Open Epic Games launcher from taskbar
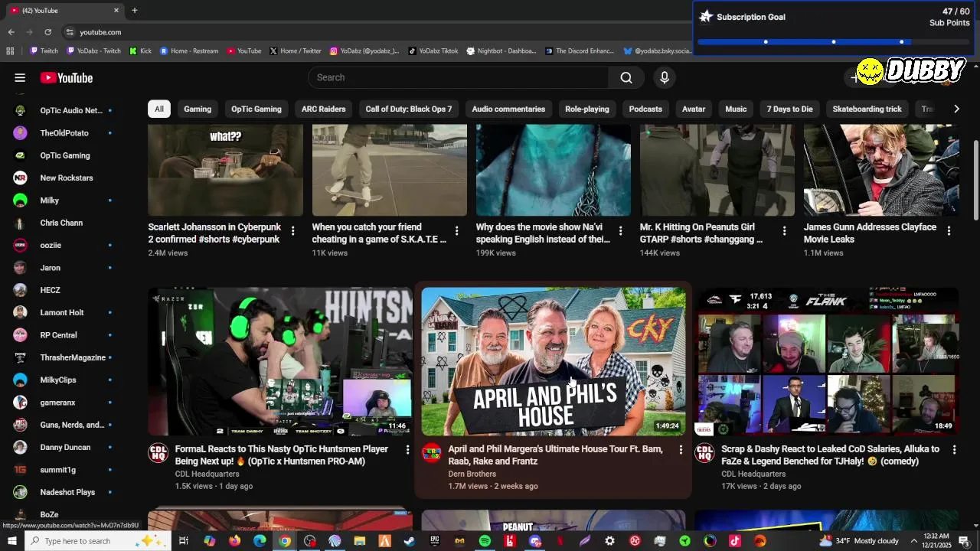 (435, 541)
